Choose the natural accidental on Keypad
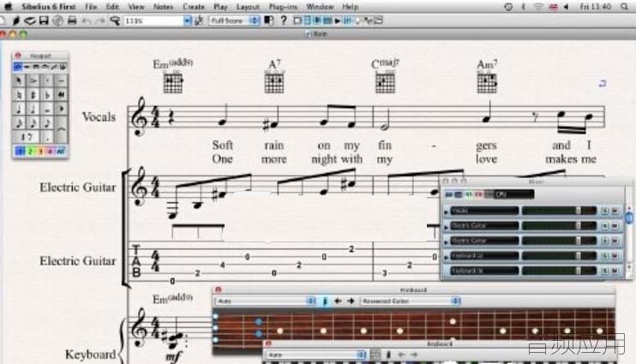The height and width of the screenshot is (364, 636). pos(19,94)
